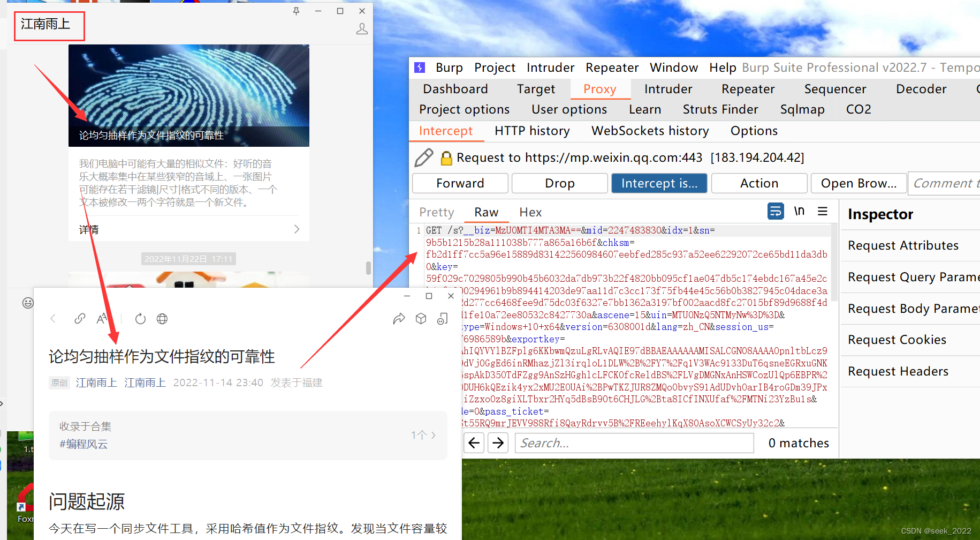Click the Comment input field
Image resolution: width=980 pixels, height=540 pixels.
coord(945,183)
